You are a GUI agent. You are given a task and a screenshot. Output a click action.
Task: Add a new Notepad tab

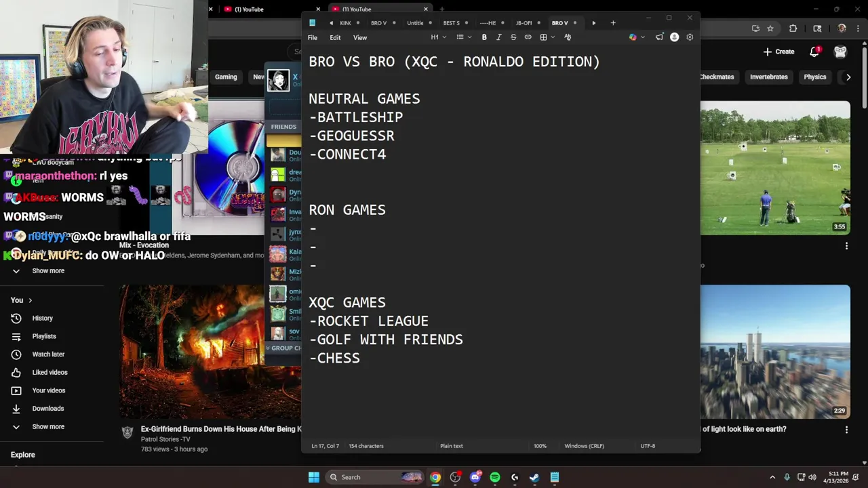(x=613, y=23)
